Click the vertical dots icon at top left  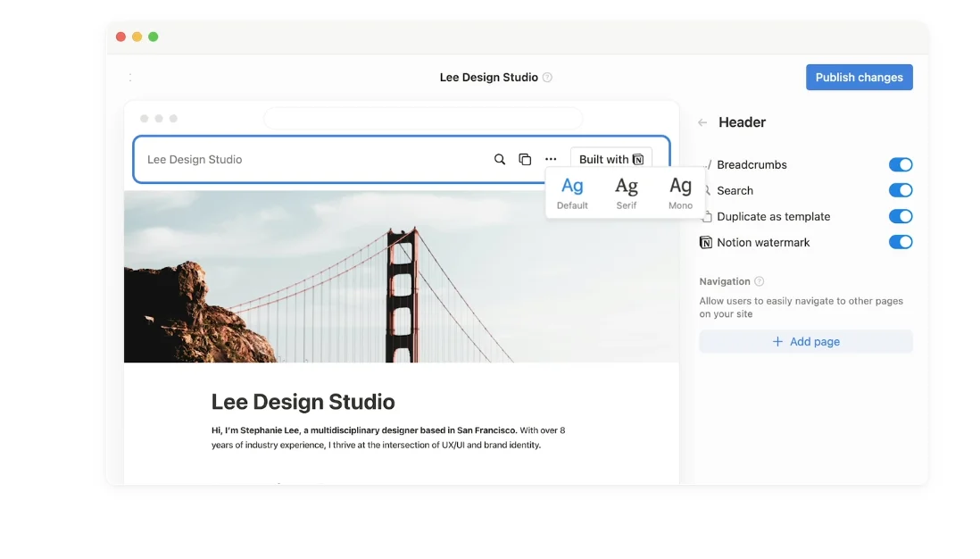[130, 78]
